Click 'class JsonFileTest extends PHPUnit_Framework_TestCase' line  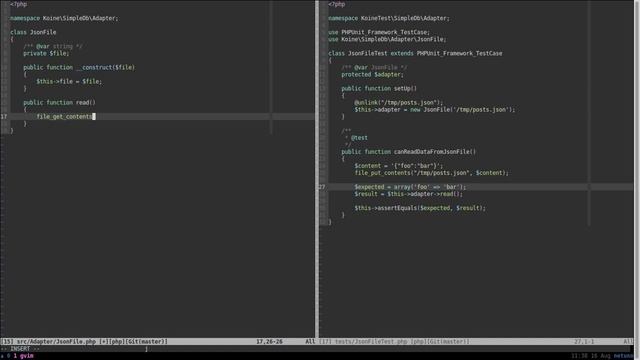(415, 53)
